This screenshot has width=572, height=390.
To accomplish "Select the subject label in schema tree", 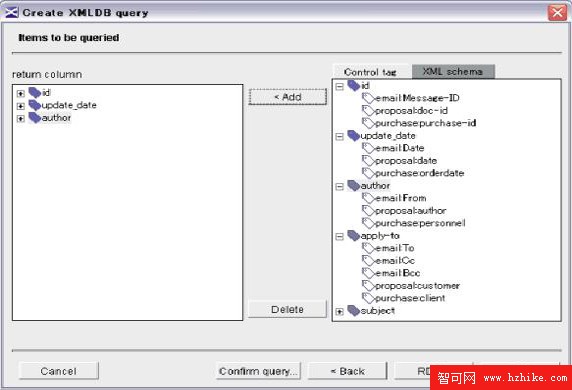I will (x=378, y=310).
